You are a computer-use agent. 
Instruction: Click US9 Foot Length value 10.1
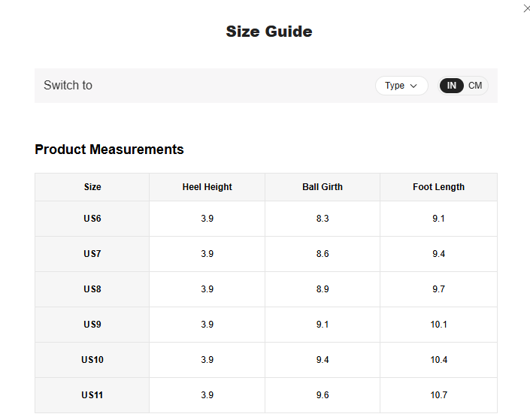[438, 325]
